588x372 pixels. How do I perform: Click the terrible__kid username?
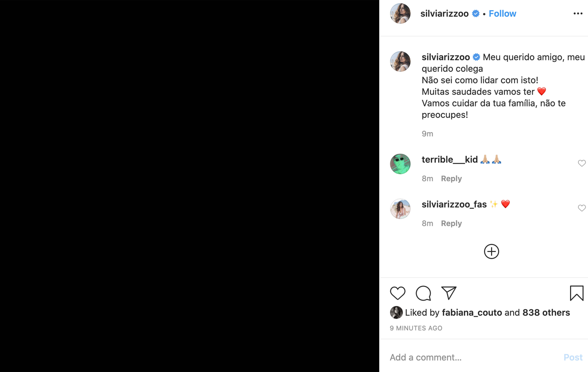450,160
